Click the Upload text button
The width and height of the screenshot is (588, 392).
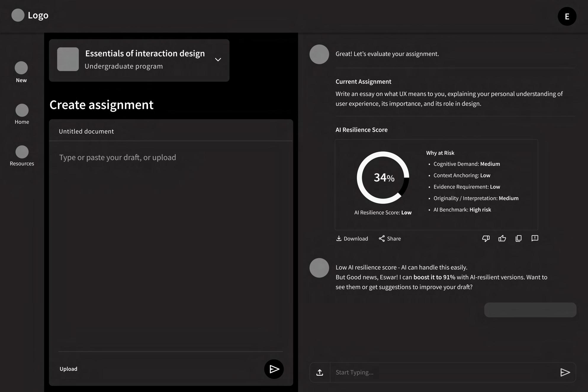click(x=68, y=369)
